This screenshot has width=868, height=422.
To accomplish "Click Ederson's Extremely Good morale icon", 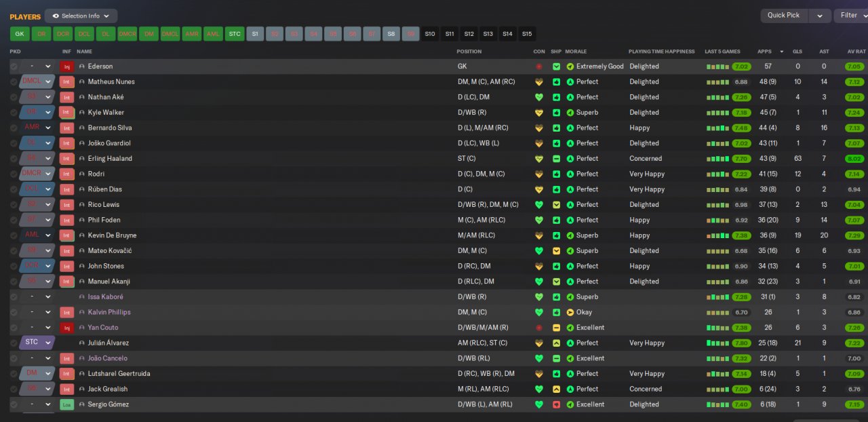I will pos(570,66).
